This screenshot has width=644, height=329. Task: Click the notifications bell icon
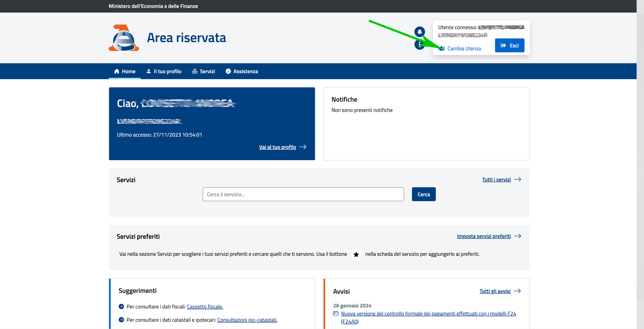419,32
